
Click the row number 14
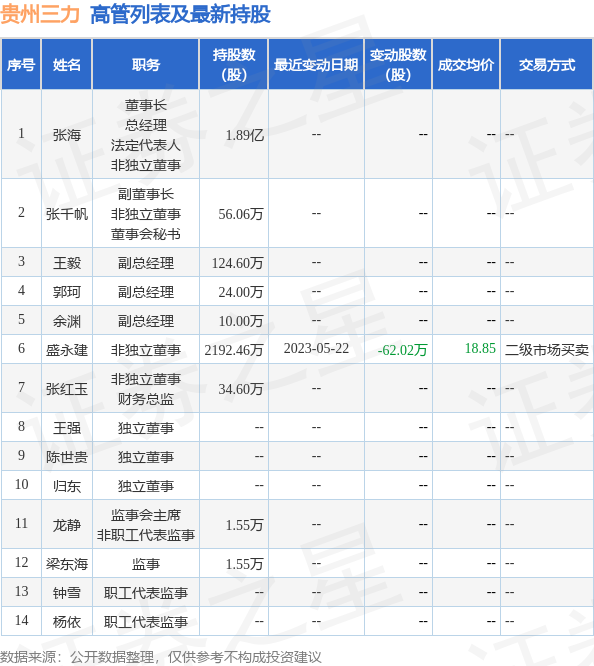pyautogui.click(x=21, y=620)
